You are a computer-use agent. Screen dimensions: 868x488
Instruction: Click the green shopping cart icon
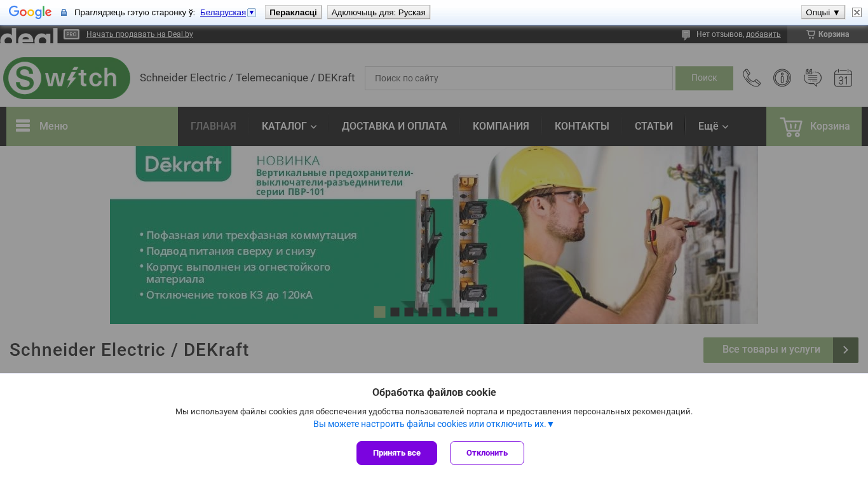tap(791, 126)
